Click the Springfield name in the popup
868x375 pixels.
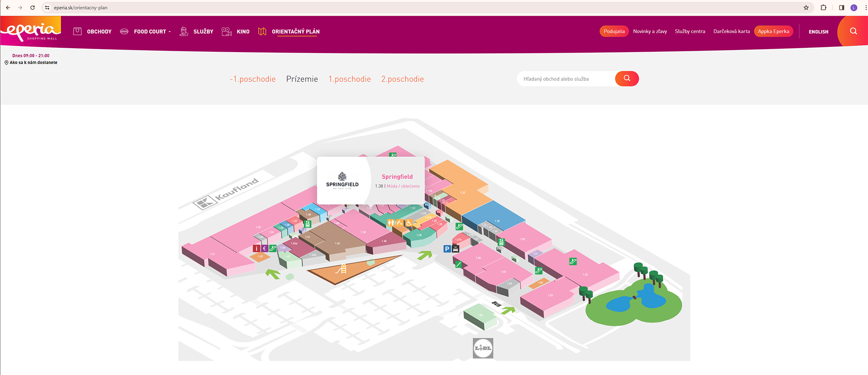point(397,177)
